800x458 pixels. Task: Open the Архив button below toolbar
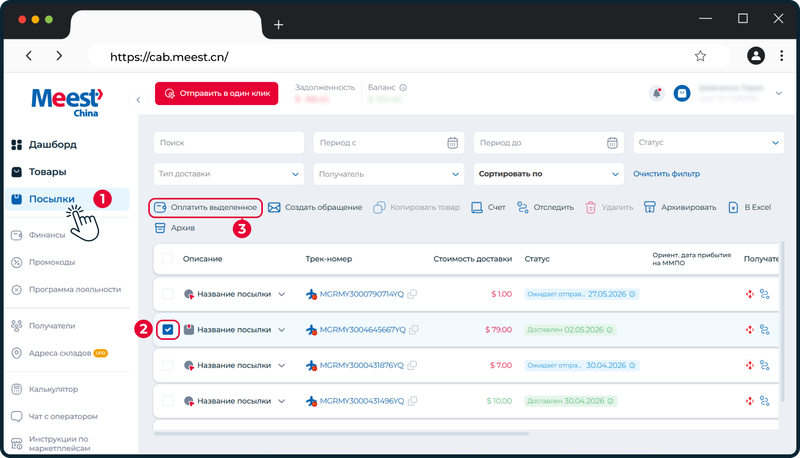174,228
